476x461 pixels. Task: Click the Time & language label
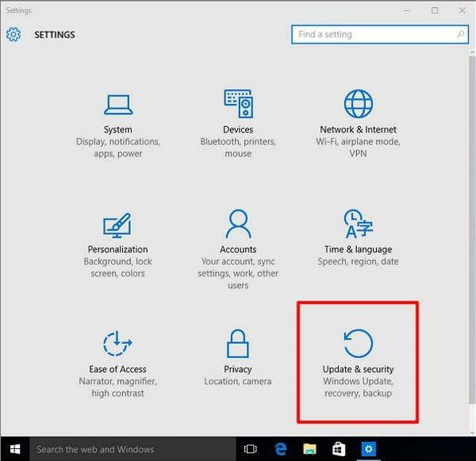[x=359, y=249]
